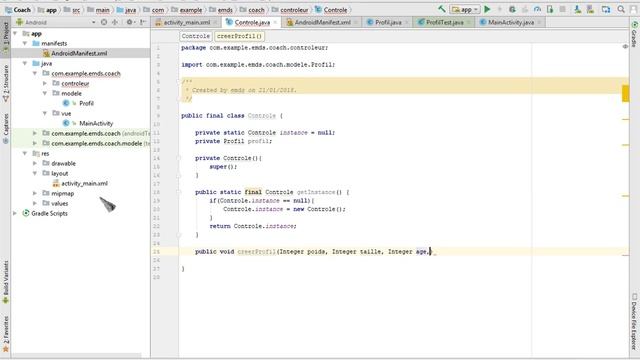Click the Controle editor breadcrumb
640x360 pixels.
click(x=196, y=36)
